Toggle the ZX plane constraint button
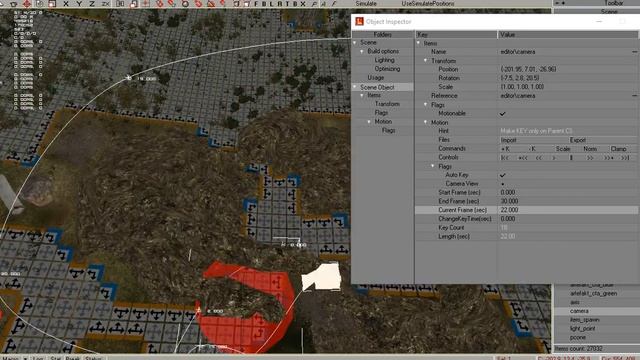640x360 pixels. (105, 4)
